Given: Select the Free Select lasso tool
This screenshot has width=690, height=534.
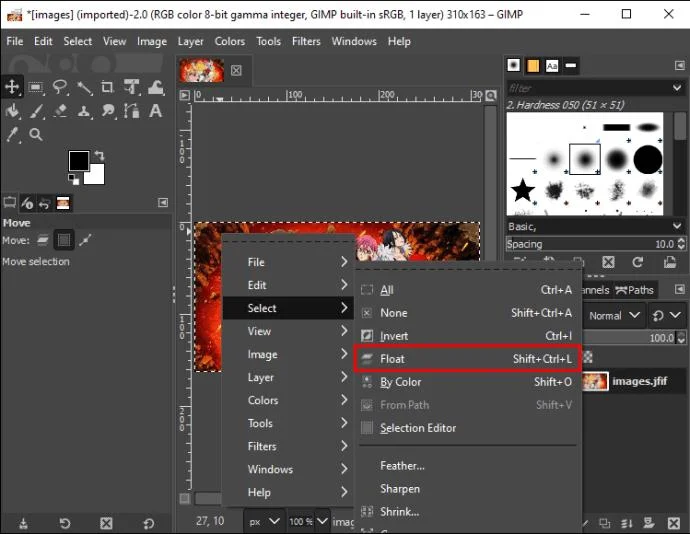Looking at the screenshot, I should pos(60,87).
